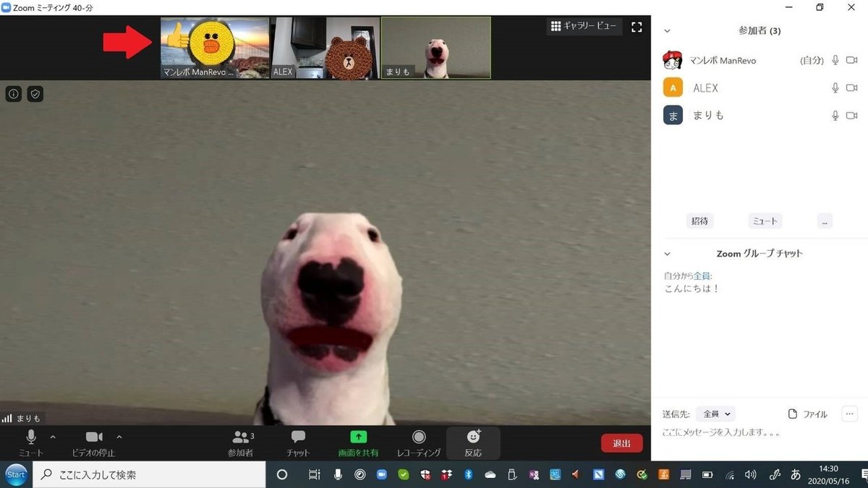Open the encryption shield icon

click(x=35, y=94)
